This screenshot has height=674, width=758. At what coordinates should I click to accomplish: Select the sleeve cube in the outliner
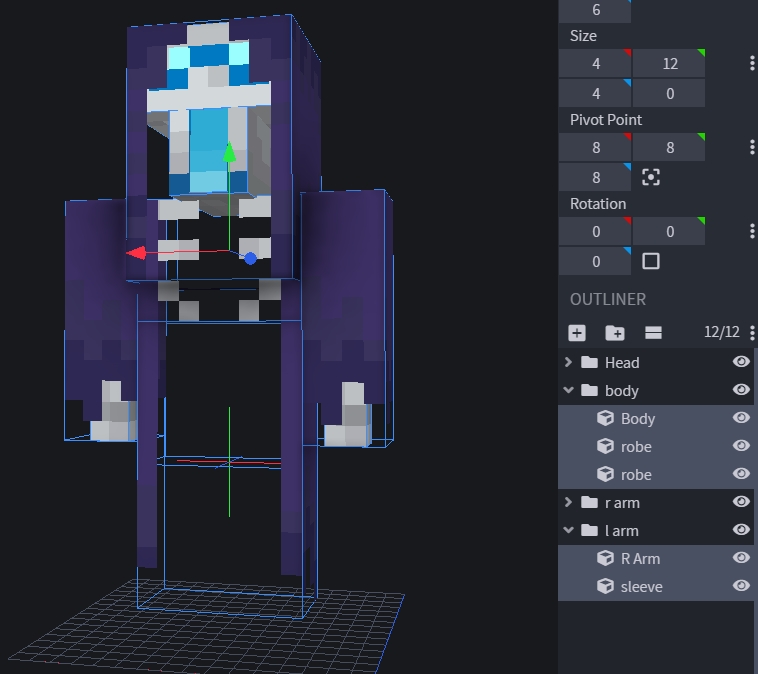click(641, 586)
